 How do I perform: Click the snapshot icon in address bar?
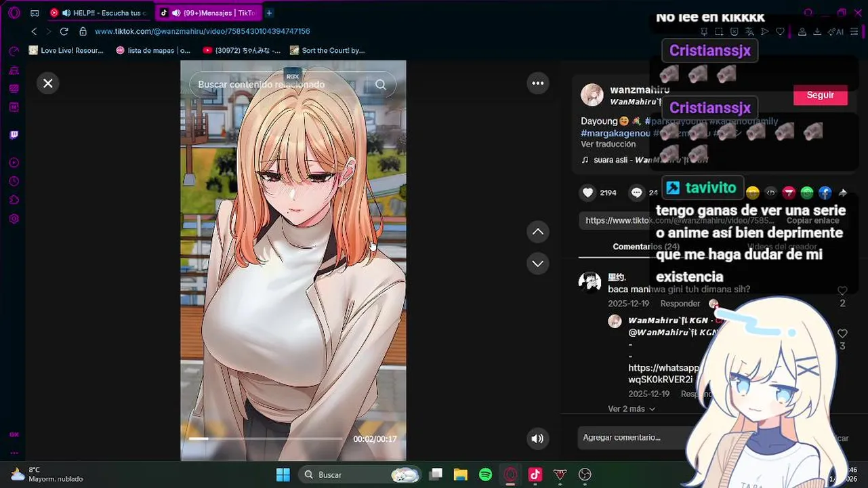pyautogui.click(x=720, y=31)
